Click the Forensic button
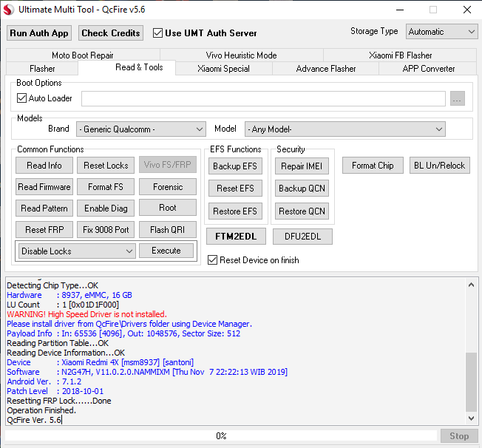482x448 pixels. point(168,186)
